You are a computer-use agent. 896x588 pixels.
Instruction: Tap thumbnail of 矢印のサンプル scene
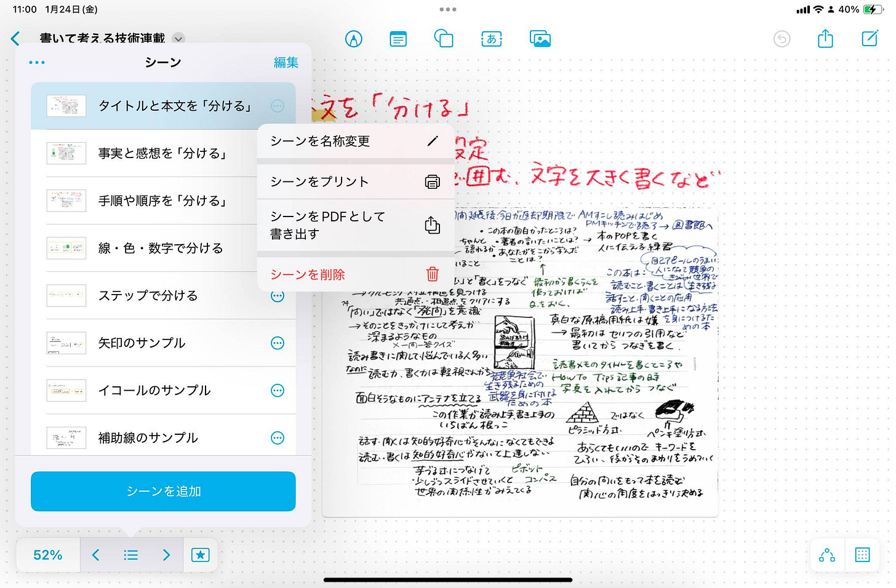point(66,343)
